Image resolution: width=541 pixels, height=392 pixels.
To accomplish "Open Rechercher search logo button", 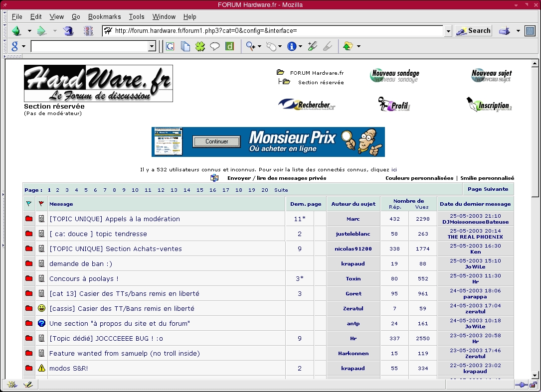I will coord(307,105).
